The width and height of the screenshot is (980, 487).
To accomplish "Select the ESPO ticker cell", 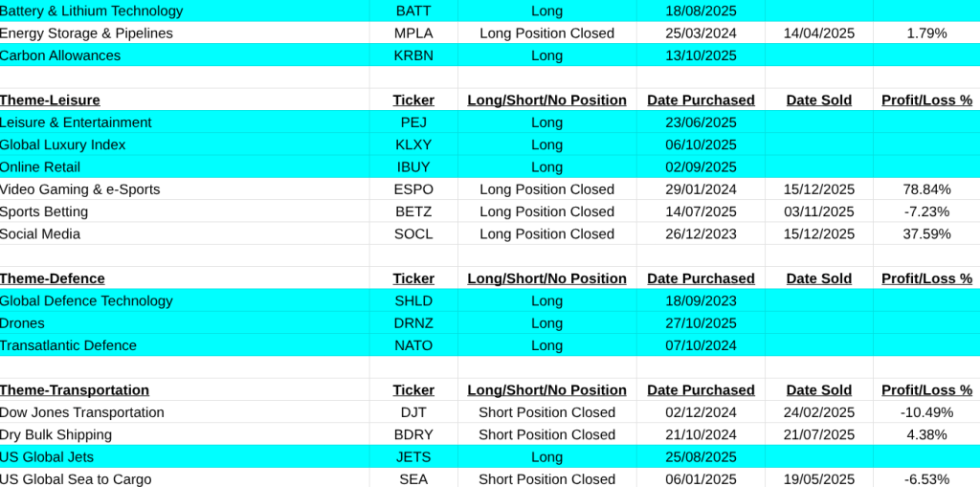I will pyautogui.click(x=413, y=189).
